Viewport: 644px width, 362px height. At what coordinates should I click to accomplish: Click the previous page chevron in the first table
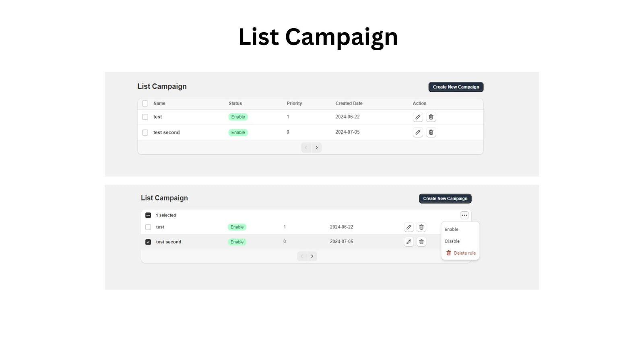305,147
